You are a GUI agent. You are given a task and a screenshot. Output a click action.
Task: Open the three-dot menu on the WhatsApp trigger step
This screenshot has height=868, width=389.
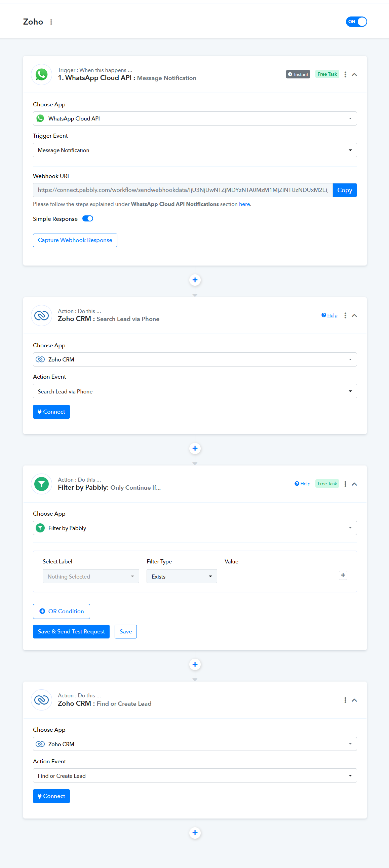pyautogui.click(x=345, y=74)
